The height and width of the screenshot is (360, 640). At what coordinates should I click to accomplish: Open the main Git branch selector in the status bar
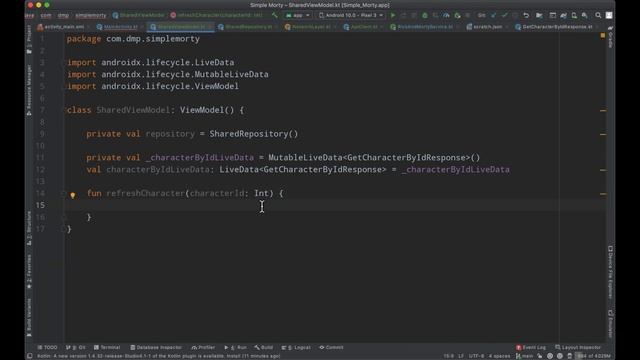[x=524, y=356]
